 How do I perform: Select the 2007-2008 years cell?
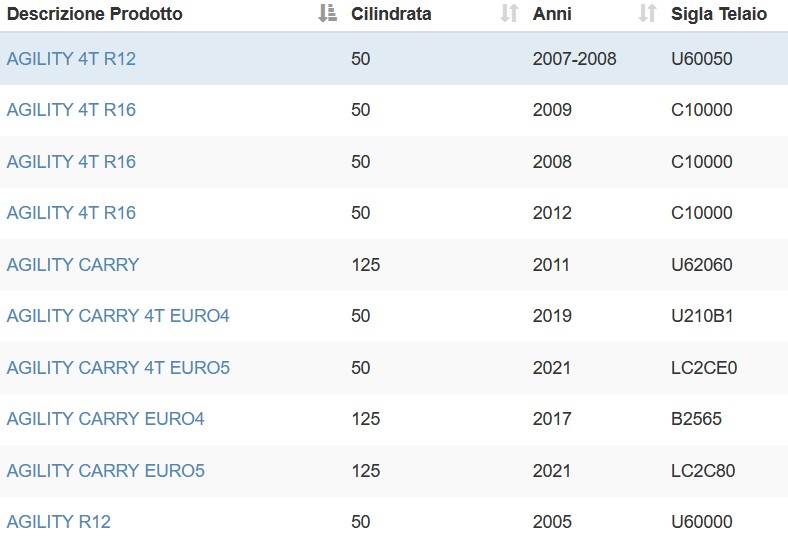pos(574,59)
